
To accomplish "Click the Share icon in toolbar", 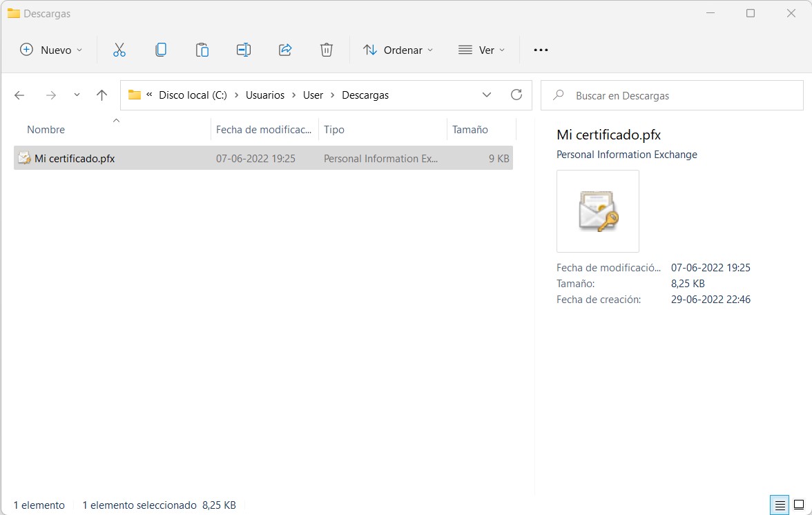I will [x=285, y=50].
